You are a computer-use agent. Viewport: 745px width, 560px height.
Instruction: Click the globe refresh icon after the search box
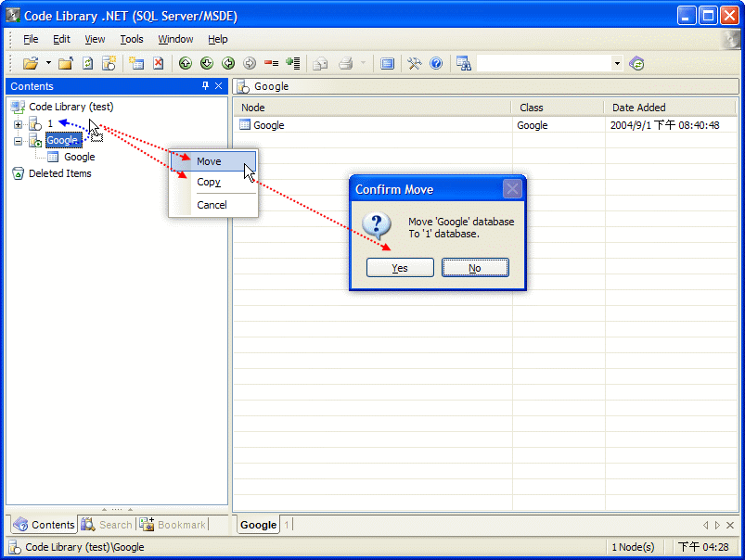(x=636, y=63)
